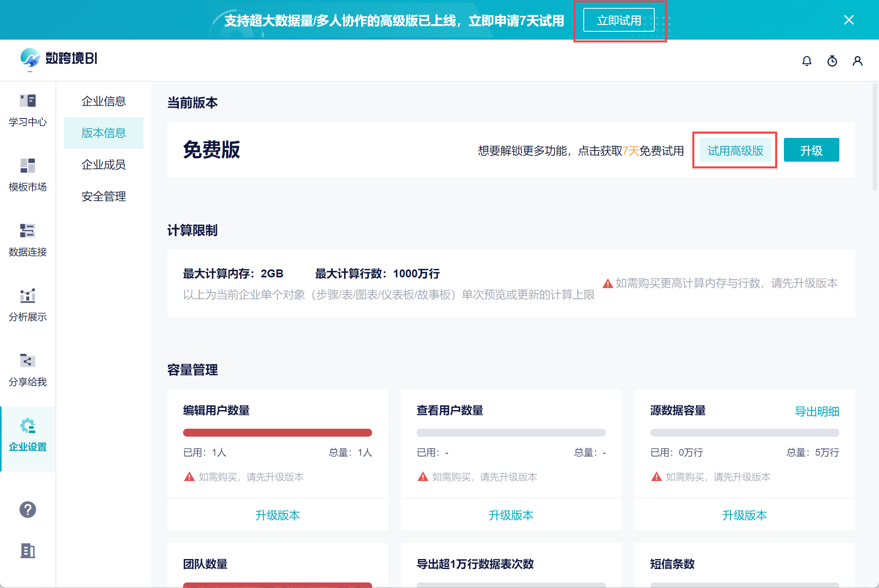The width and height of the screenshot is (879, 588).
Task: Select the 企业设置 sidebar item
Action: [28, 435]
